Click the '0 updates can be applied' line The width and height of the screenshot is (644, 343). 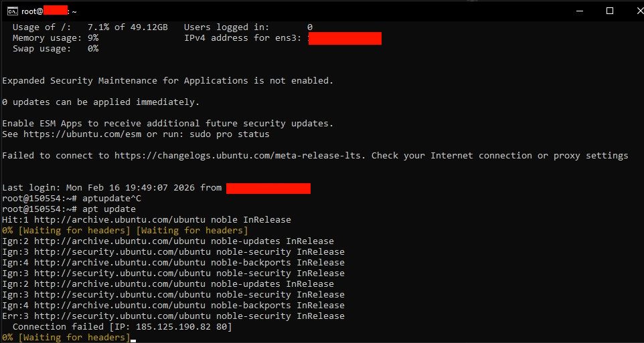(x=100, y=102)
